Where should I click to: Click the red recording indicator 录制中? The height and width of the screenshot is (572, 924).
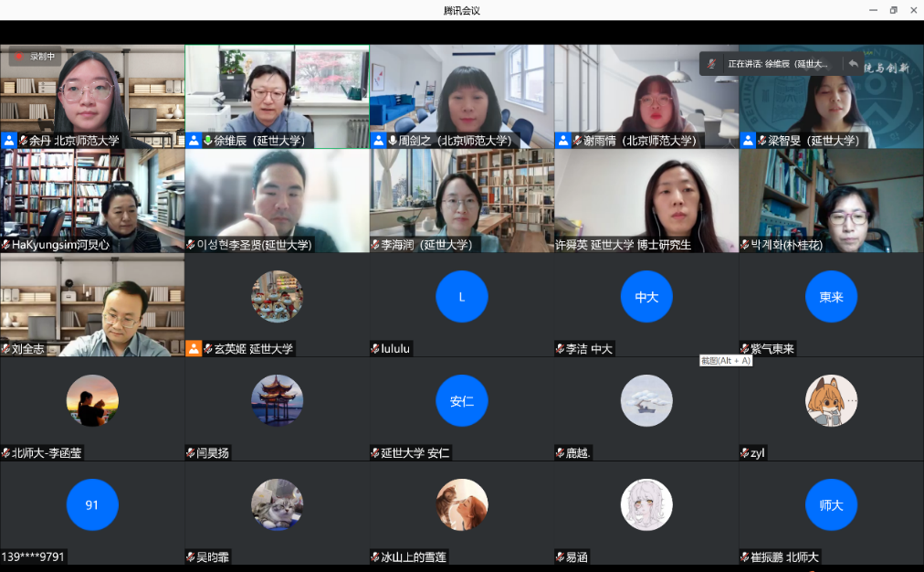click(x=35, y=57)
